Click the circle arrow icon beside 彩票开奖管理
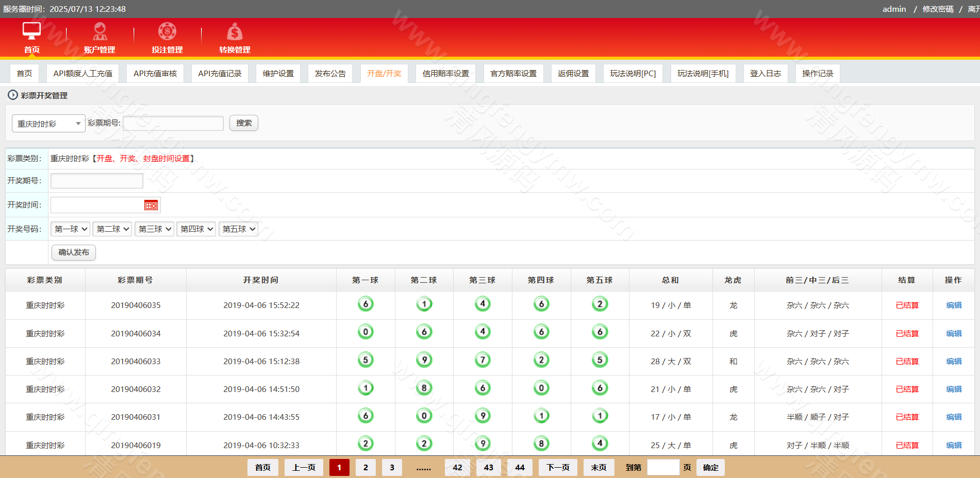Screen dimensions: 980x478 coord(13,95)
